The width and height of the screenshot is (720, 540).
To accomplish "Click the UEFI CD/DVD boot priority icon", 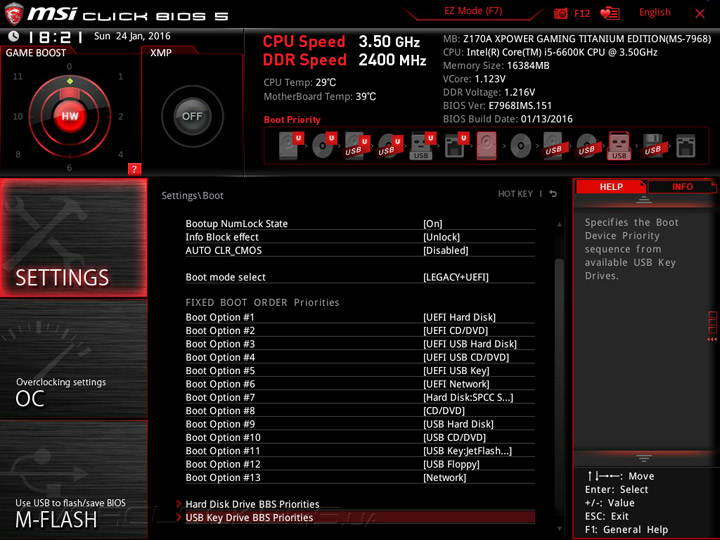I will click(x=324, y=146).
